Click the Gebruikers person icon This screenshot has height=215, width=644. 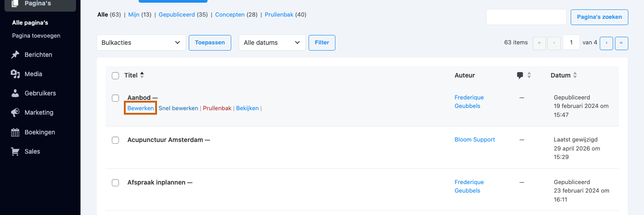pyautogui.click(x=15, y=93)
